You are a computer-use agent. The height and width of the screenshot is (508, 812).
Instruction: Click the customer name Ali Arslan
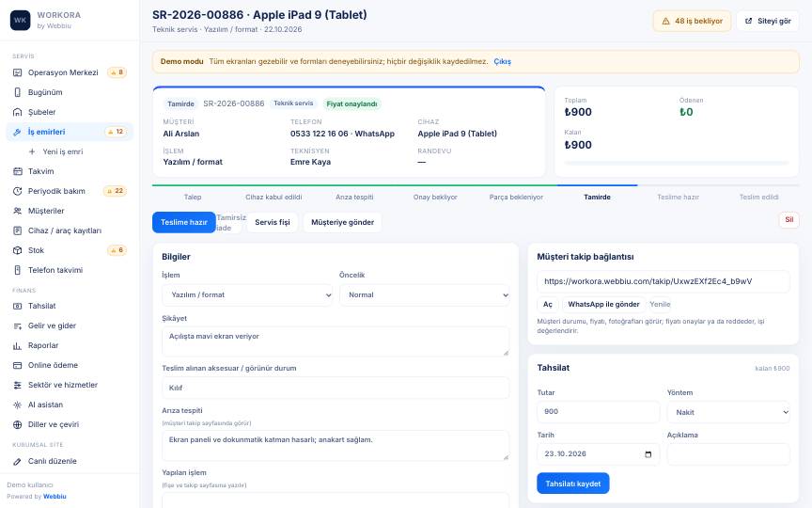click(181, 134)
